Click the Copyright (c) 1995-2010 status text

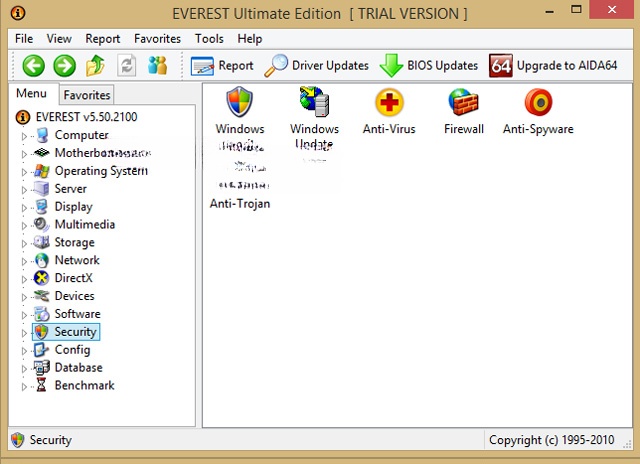(551, 440)
